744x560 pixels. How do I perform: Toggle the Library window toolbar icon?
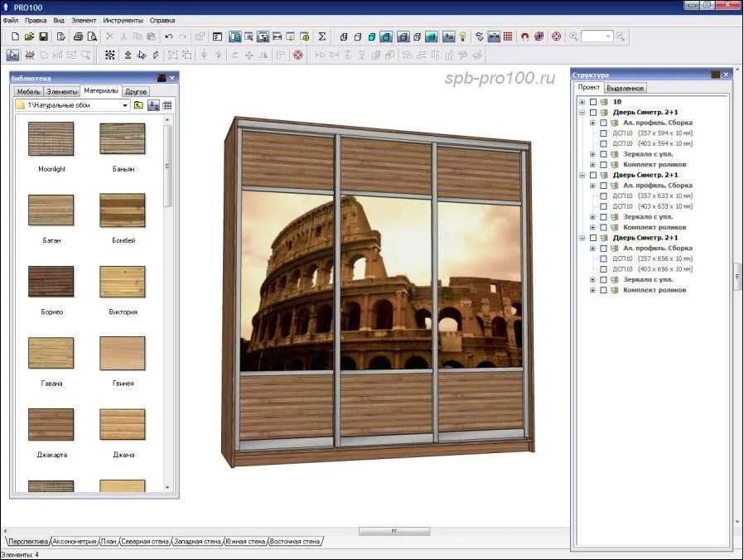pos(234,36)
